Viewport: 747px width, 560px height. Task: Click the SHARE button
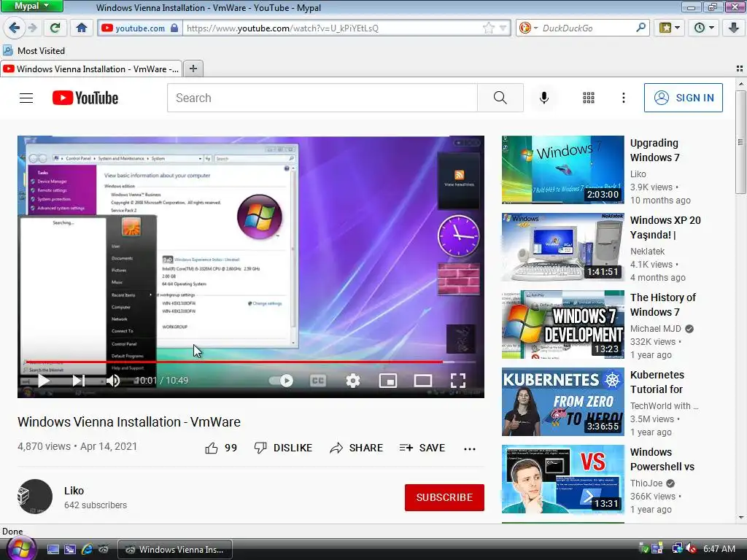(356, 448)
